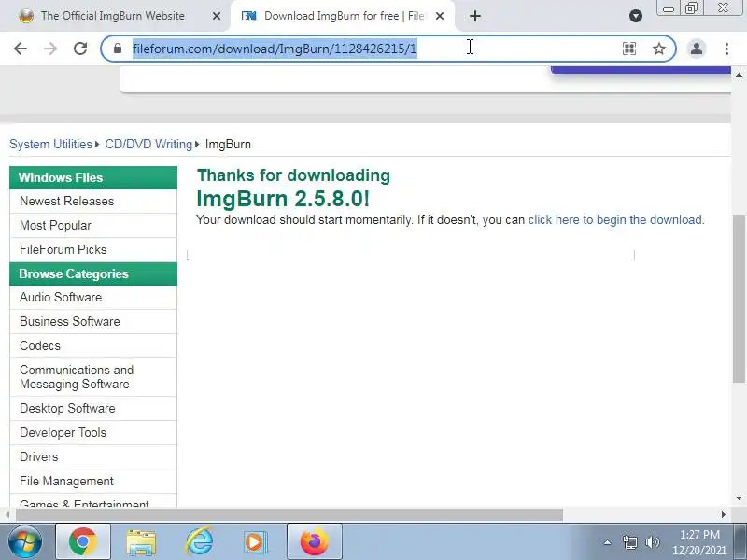Open the tab search dropdown arrow

[636, 16]
